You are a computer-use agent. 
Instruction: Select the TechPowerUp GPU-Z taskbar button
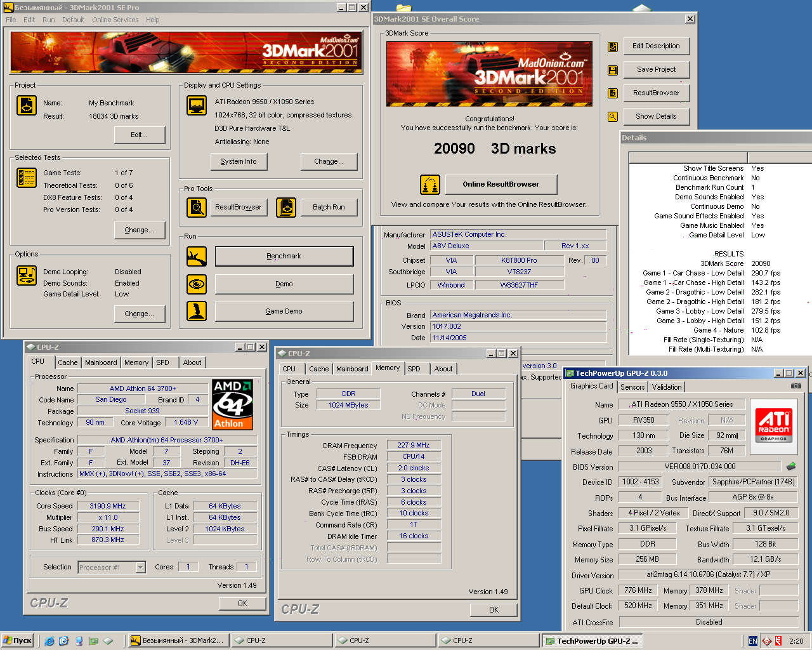(x=592, y=640)
